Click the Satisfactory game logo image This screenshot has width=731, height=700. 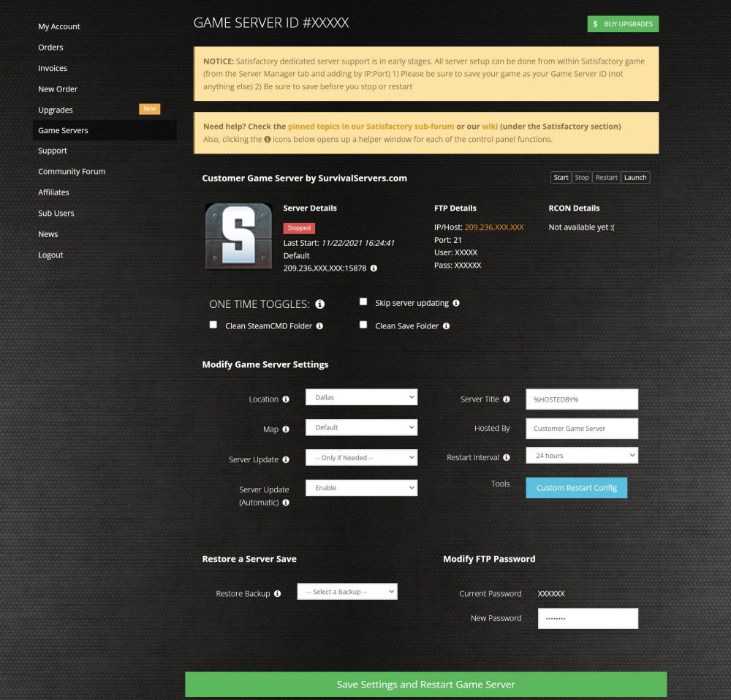239,236
